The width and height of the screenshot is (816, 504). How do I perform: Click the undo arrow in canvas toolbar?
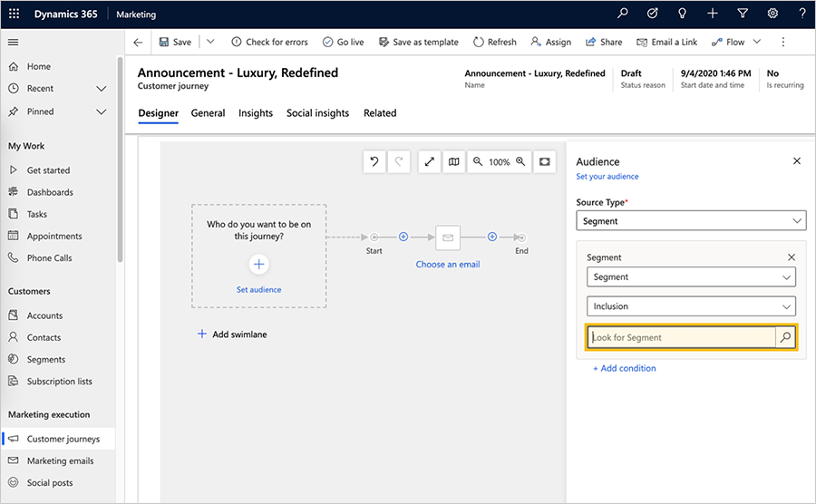point(374,161)
